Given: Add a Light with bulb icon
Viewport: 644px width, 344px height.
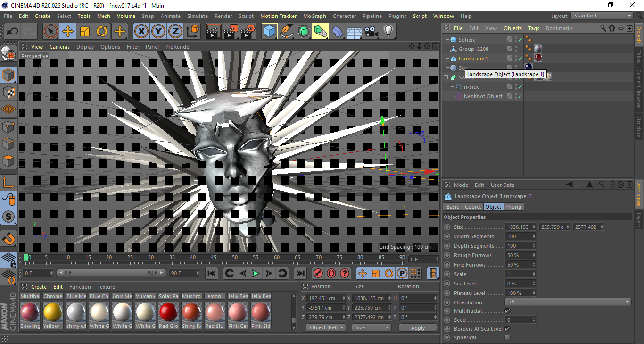Looking at the screenshot, I should tap(388, 32).
